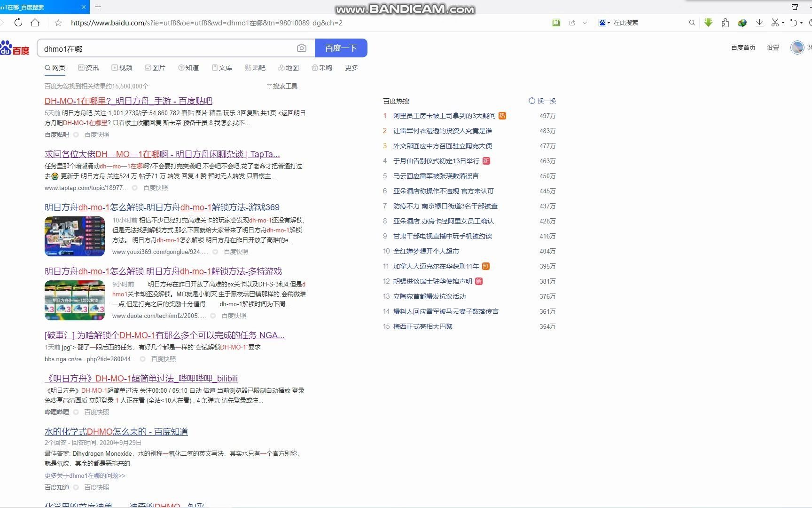Close the Baidu search browser tab
812x508 pixels.
tap(84, 7)
